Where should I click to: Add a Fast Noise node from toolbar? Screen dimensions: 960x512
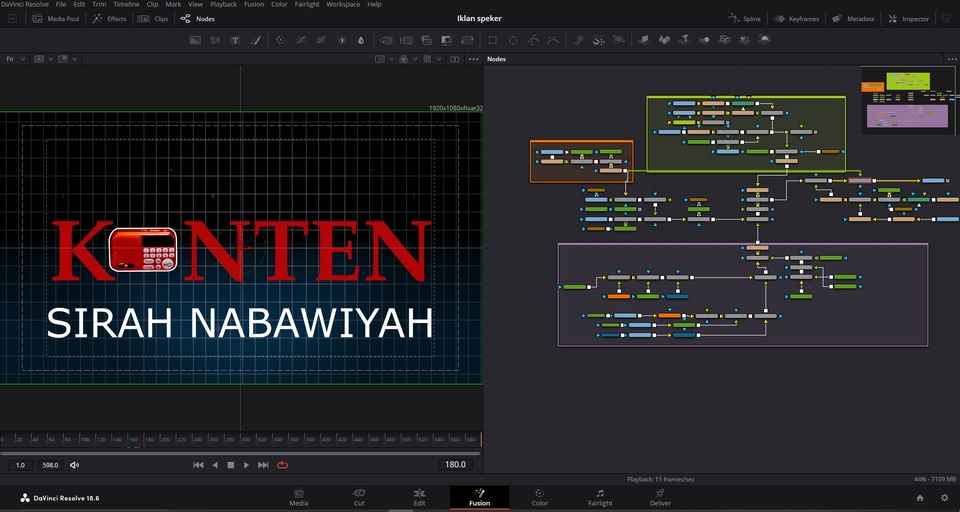215,40
